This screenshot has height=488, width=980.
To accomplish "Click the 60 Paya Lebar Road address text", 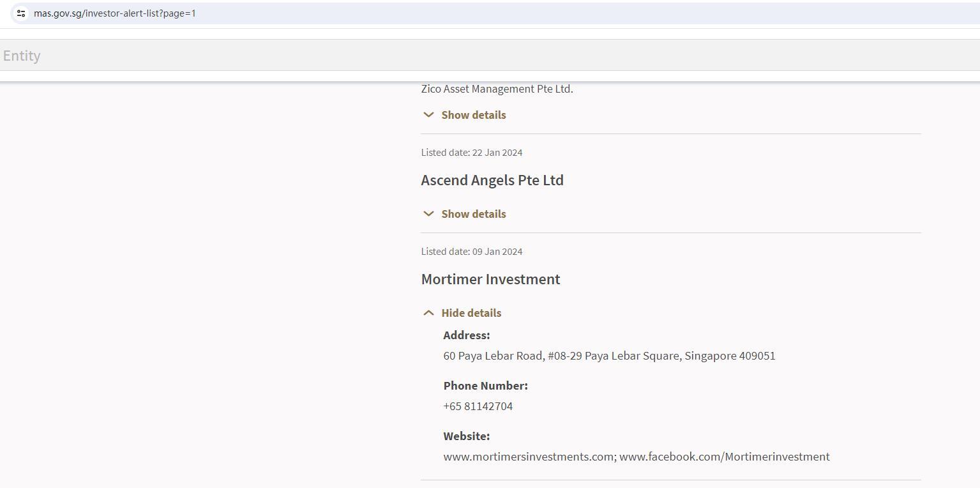I will (x=609, y=356).
